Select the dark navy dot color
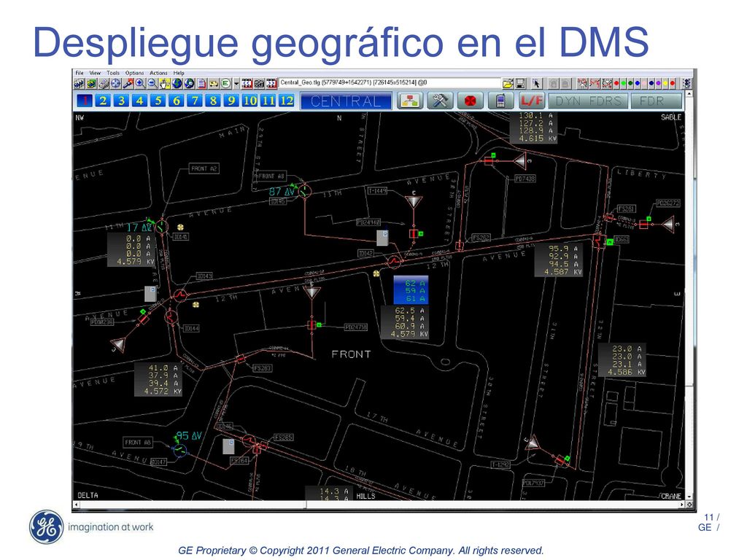Screen dimensions: 747x560 click(x=651, y=83)
